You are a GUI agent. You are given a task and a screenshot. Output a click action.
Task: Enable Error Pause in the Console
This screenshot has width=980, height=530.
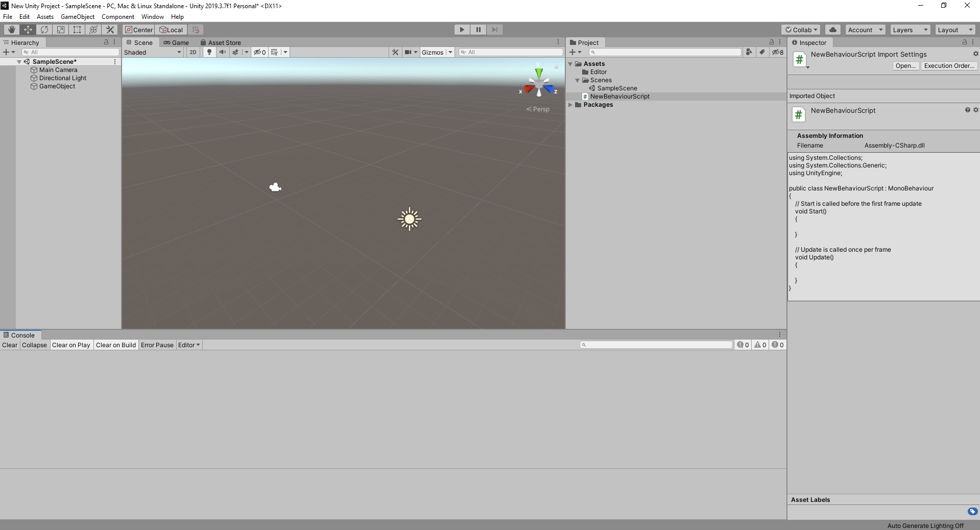pos(157,345)
